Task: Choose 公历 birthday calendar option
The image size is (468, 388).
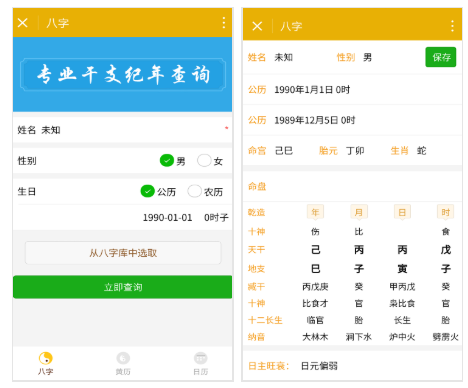Action: pyautogui.click(x=148, y=191)
